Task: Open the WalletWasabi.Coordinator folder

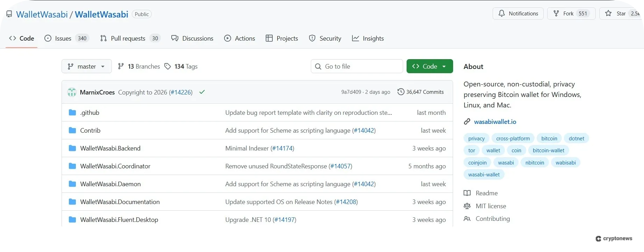Action: 115,166
